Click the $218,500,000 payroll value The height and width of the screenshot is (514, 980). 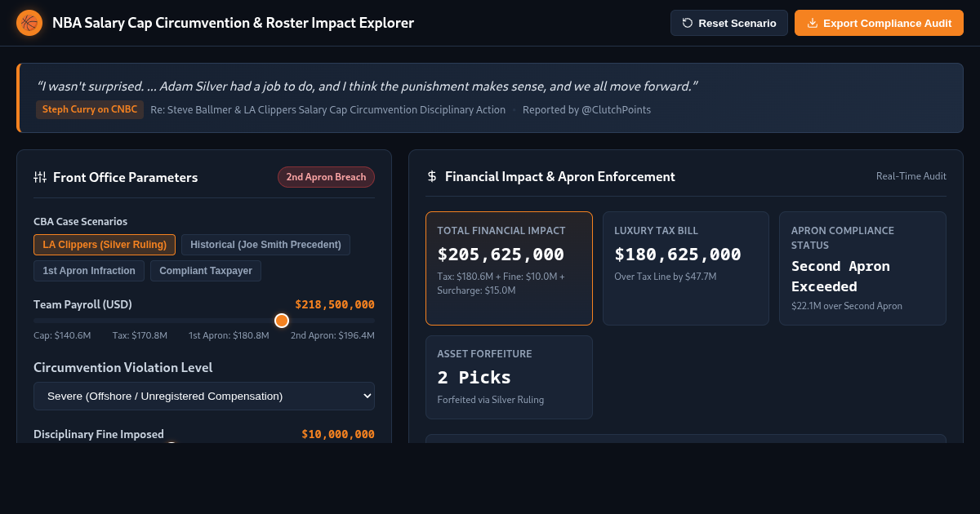[x=335, y=304]
